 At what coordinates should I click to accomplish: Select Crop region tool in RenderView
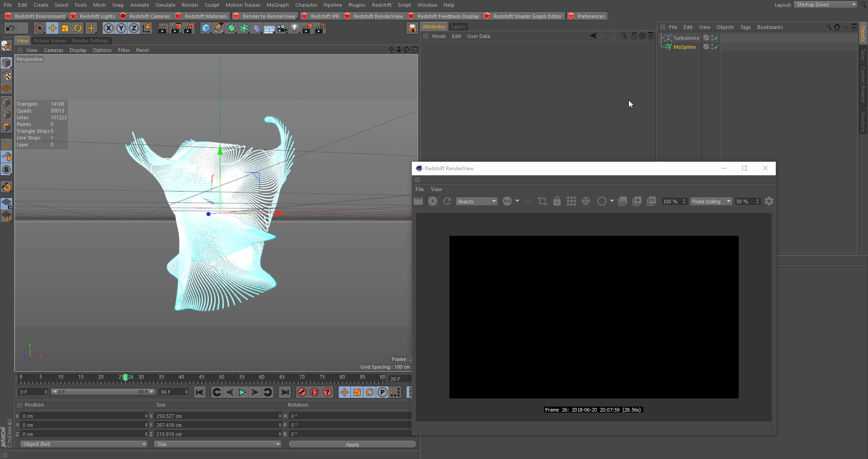pos(542,201)
